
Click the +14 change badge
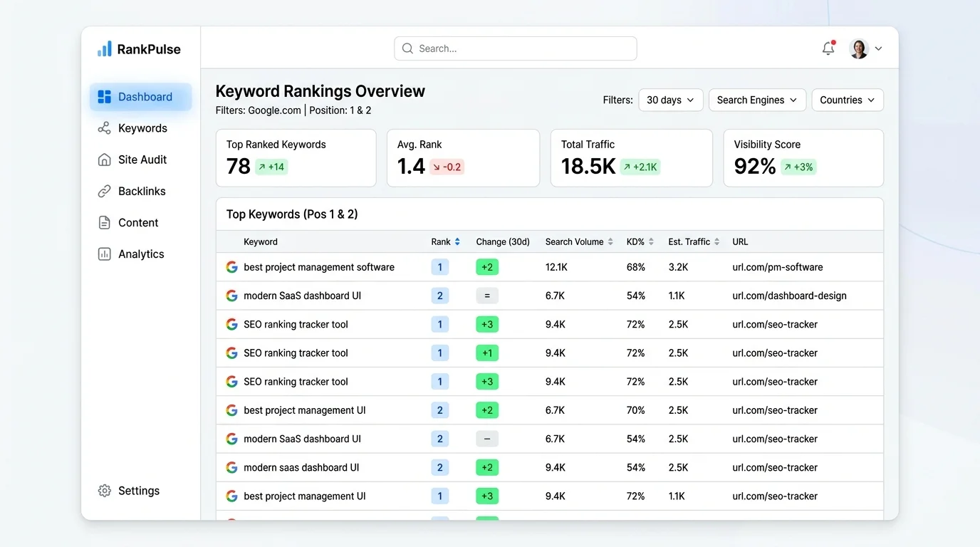pyautogui.click(x=271, y=167)
